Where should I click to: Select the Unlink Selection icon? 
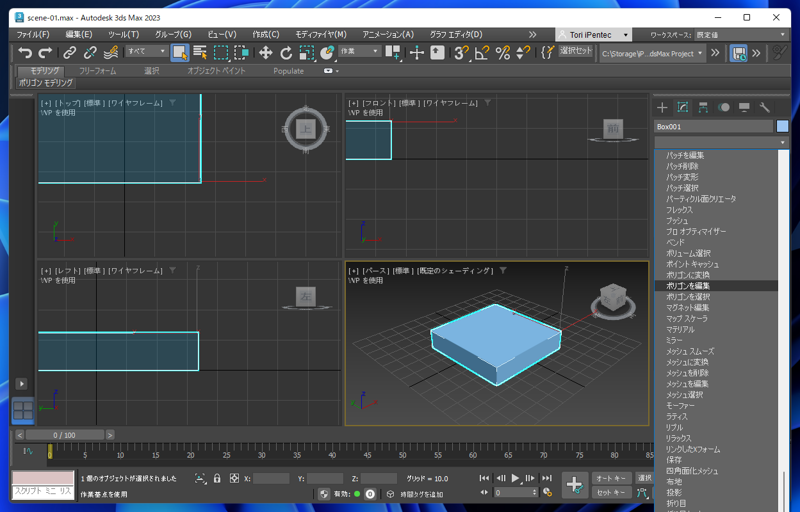90,52
